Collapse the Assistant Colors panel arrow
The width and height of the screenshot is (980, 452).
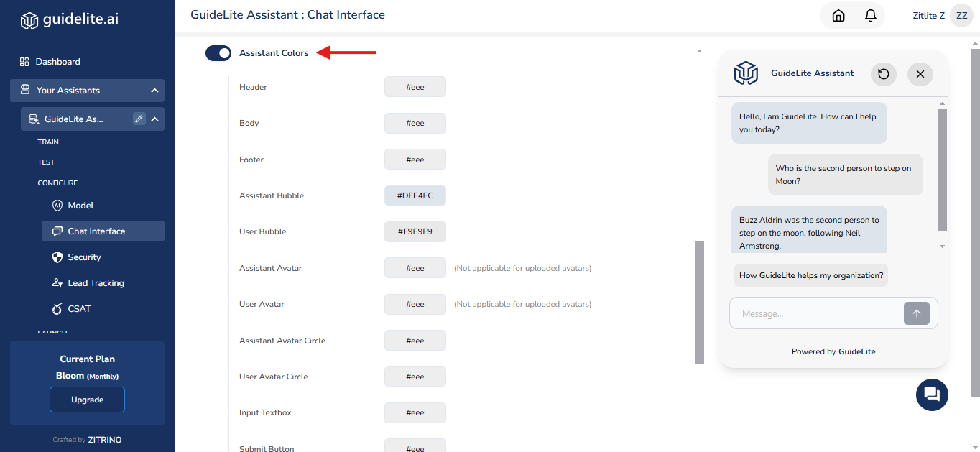(699, 52)
